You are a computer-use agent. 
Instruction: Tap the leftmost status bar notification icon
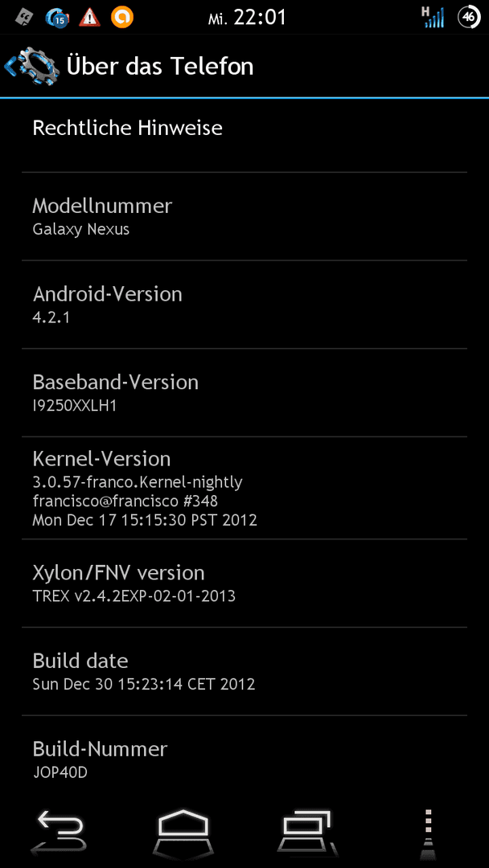click(24, 18)
